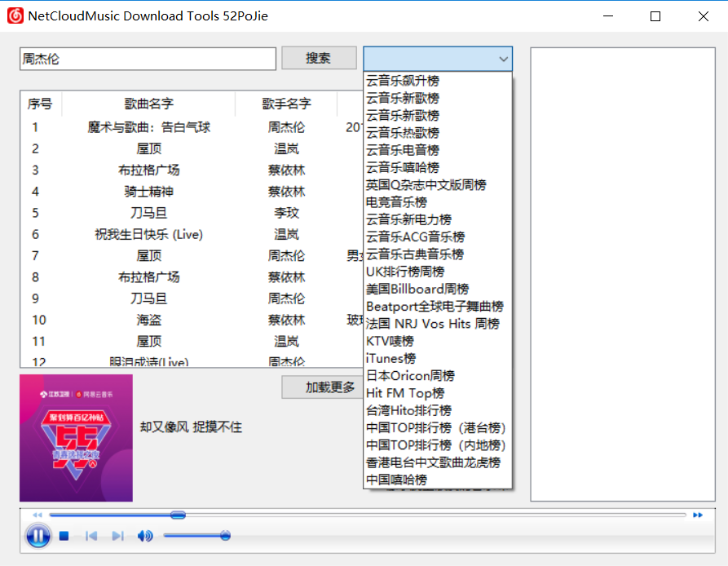Select row 7 song 屋顶
The width and height of the screenshot is (728, 566).
pos(148,255)
